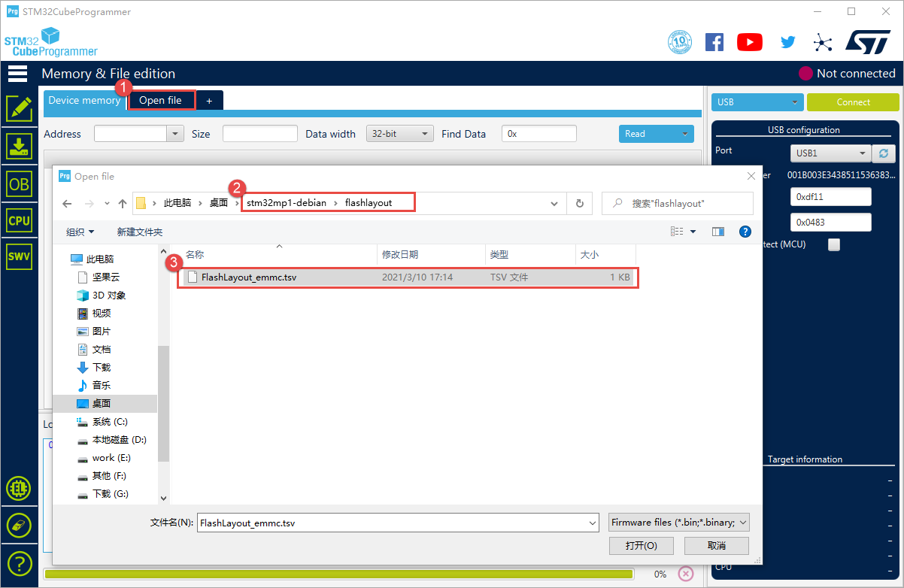Click 新建文件夹 new folder button

[140, 232]
